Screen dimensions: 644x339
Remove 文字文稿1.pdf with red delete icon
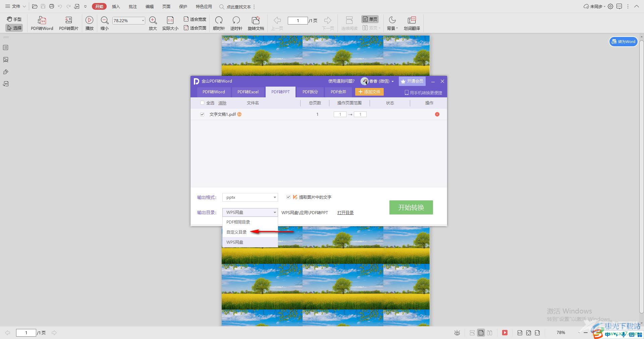(x=437, y=114)
